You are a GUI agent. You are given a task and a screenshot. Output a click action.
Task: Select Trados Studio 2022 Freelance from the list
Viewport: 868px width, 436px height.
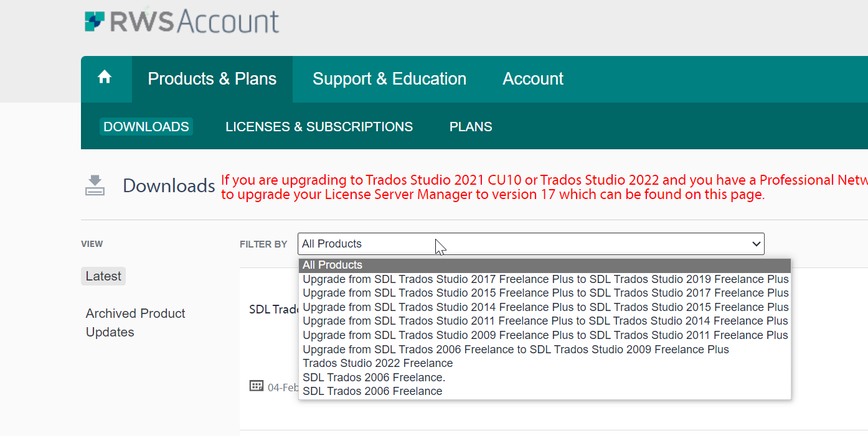pos(377,363)
